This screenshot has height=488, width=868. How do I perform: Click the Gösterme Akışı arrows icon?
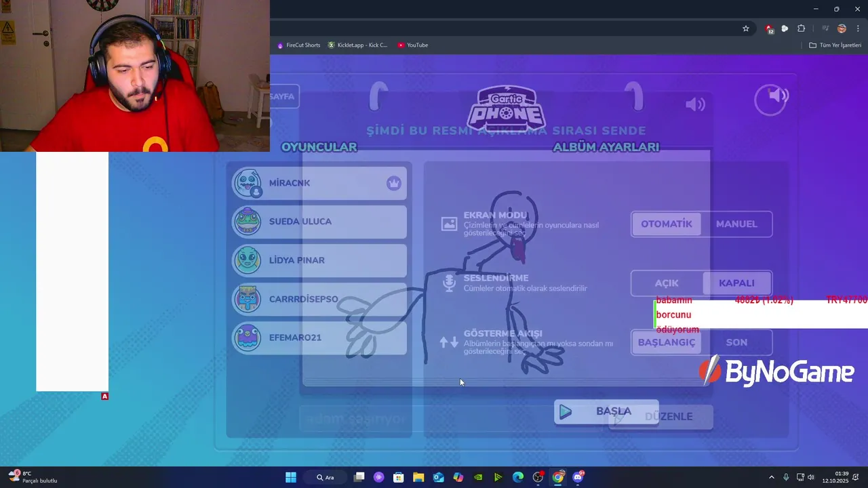click(x=449, y=342)
